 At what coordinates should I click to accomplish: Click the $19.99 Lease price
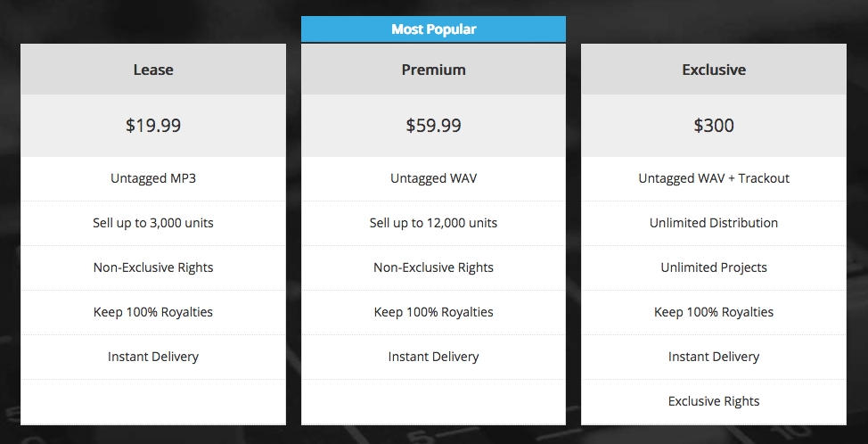[153, 126]
